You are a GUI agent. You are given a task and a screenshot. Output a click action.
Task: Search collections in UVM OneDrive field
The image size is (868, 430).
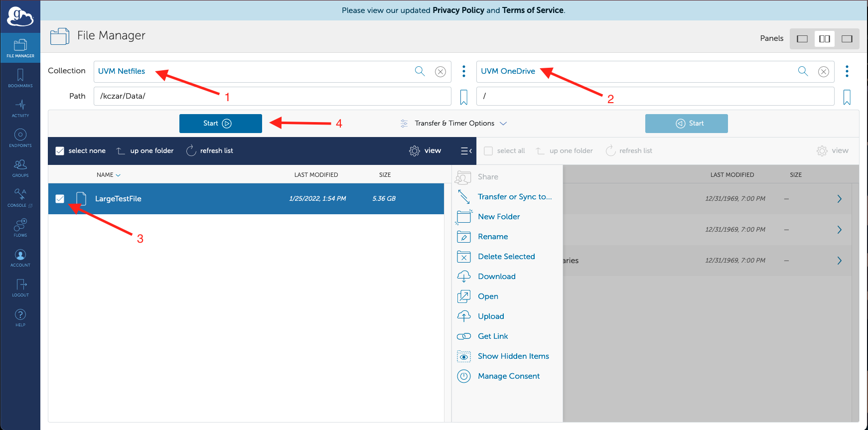coord(803,71)
